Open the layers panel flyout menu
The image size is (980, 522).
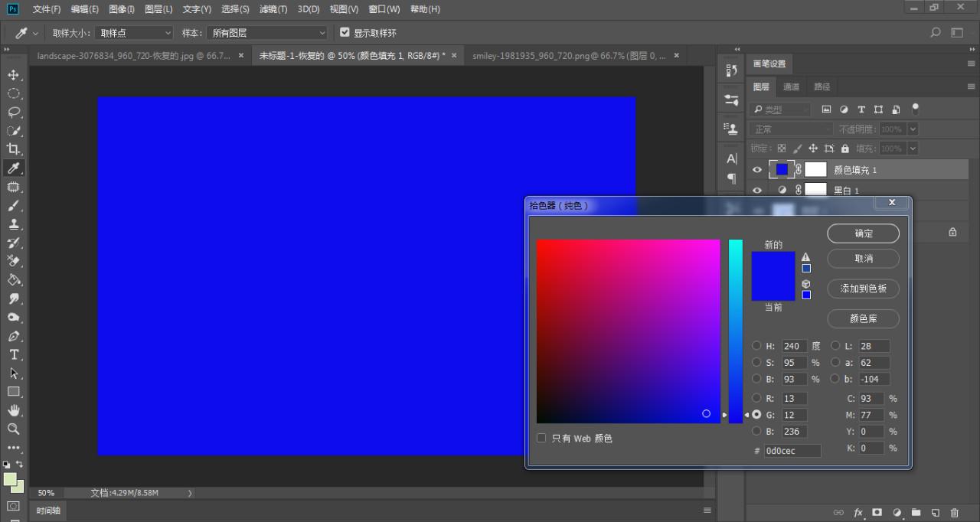(x=971, y=86)
